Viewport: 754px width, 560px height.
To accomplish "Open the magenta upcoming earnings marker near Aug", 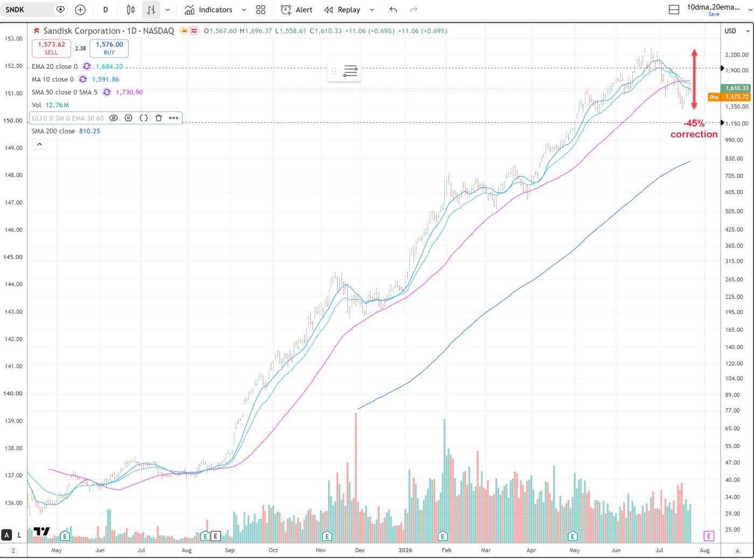I will pos(709,536).
